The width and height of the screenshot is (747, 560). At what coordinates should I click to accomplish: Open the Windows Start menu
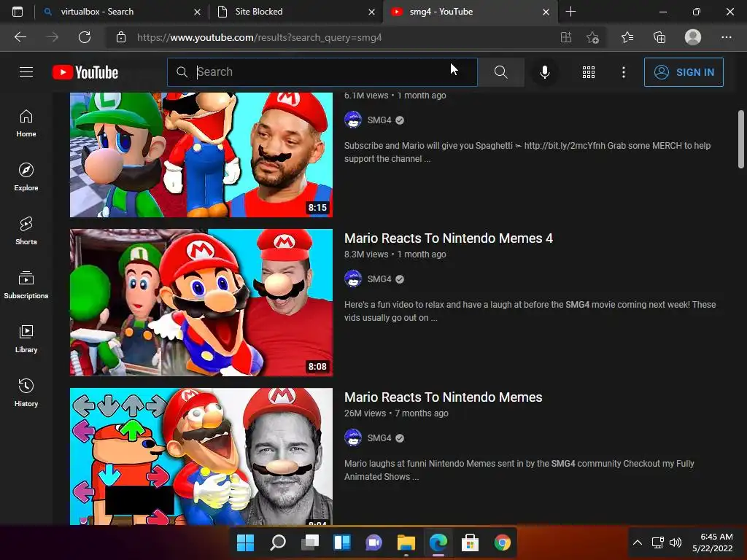(x=246, y=542)
